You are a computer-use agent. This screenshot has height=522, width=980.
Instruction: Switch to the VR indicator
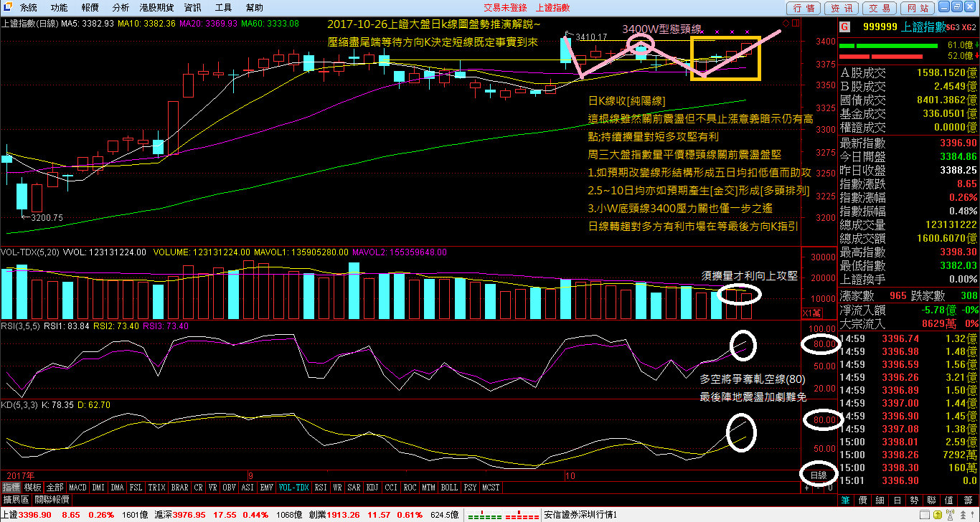pyautogui.click(x=213, y=488)
